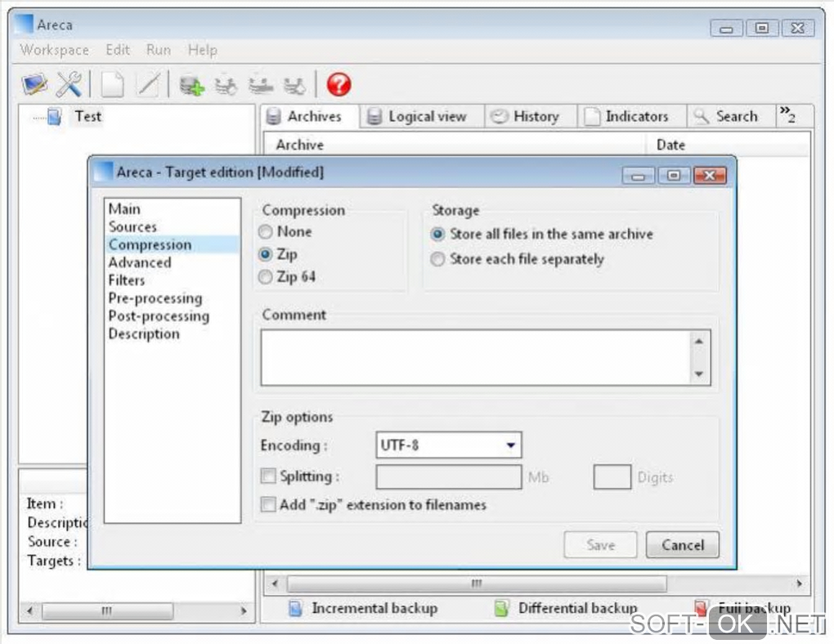Click the left panel scroll right arrow

(244, 610)
